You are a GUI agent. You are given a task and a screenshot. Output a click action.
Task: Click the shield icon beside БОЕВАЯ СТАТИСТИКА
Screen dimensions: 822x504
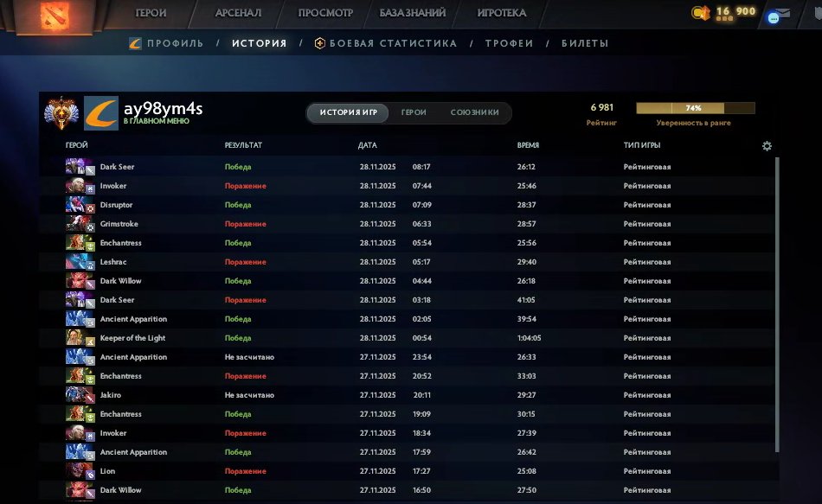coord(319,42)
